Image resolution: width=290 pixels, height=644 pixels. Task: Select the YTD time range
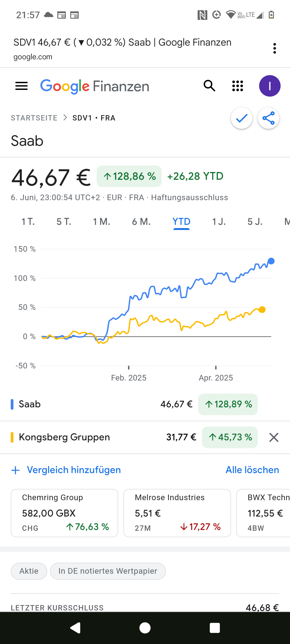click(x=182, y=222)
